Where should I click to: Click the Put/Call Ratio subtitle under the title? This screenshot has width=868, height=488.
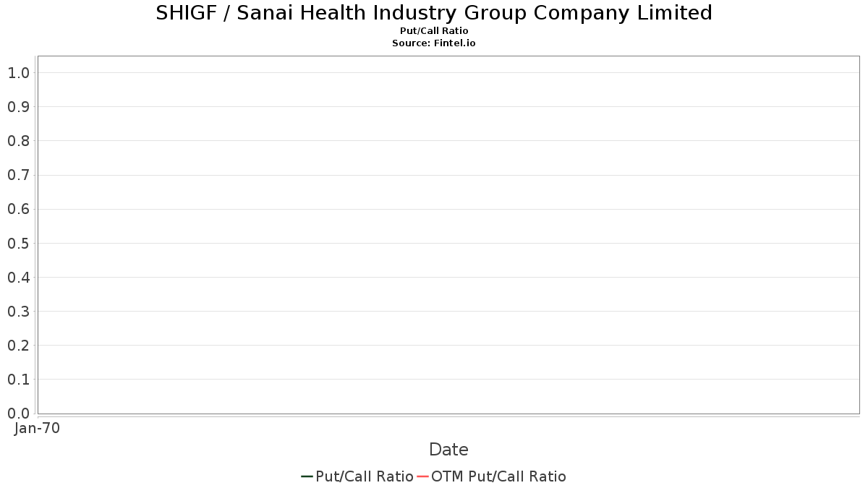tap(434, 31)
